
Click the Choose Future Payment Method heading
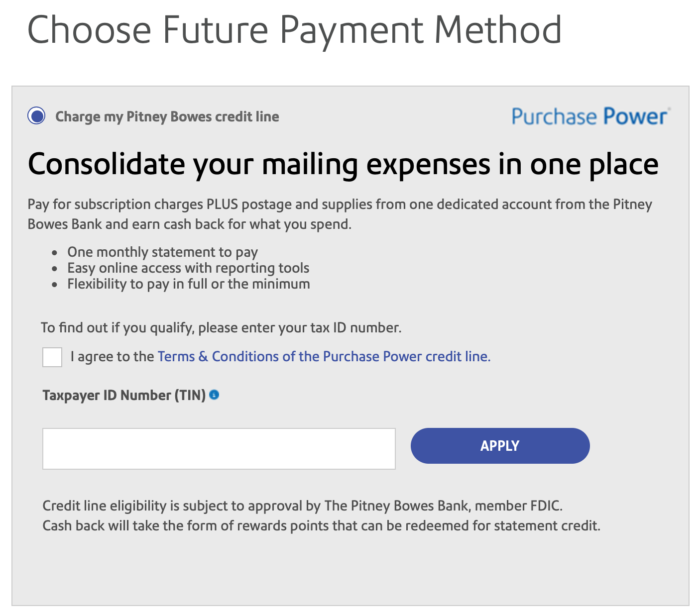click(295, 30)
